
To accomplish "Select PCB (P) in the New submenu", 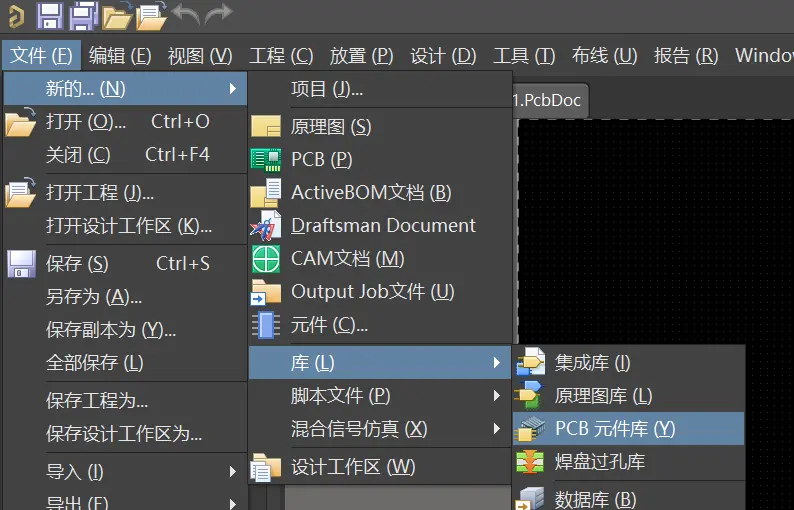I will (x=380, y=160).
